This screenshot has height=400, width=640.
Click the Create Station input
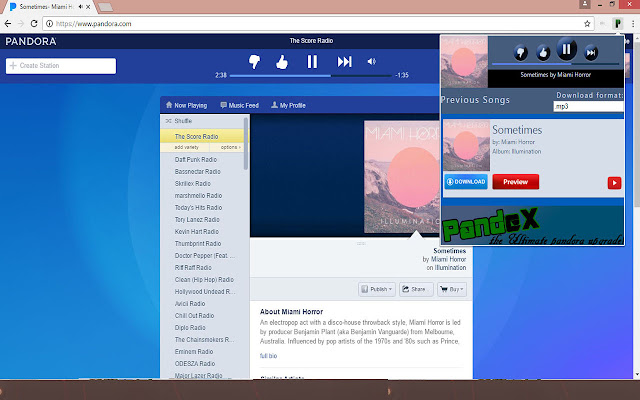61,66
